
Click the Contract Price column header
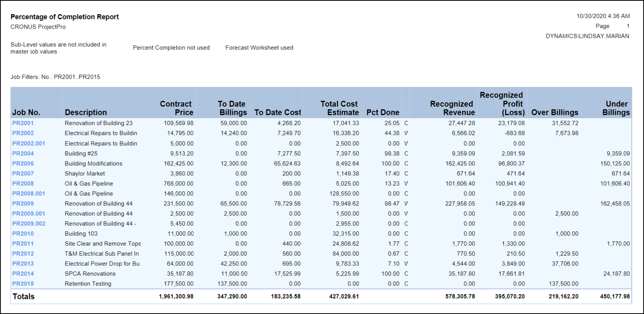click(x=176, y=108)
